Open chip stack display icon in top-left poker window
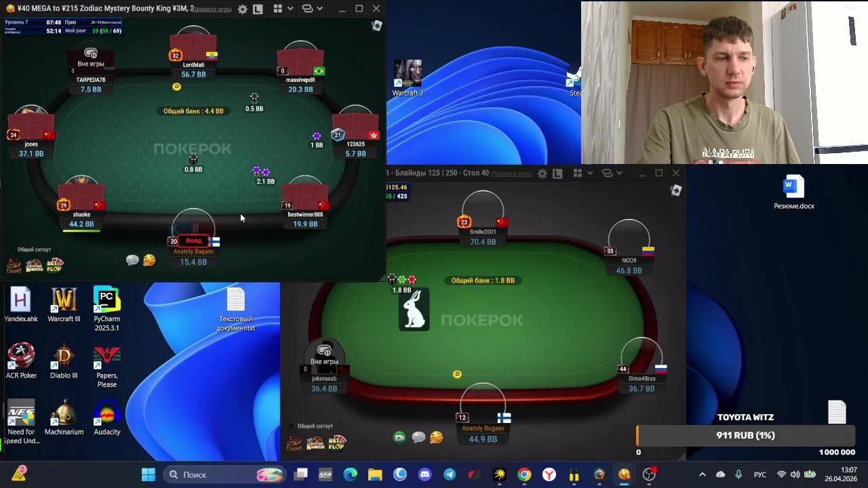 click(307, 9)
